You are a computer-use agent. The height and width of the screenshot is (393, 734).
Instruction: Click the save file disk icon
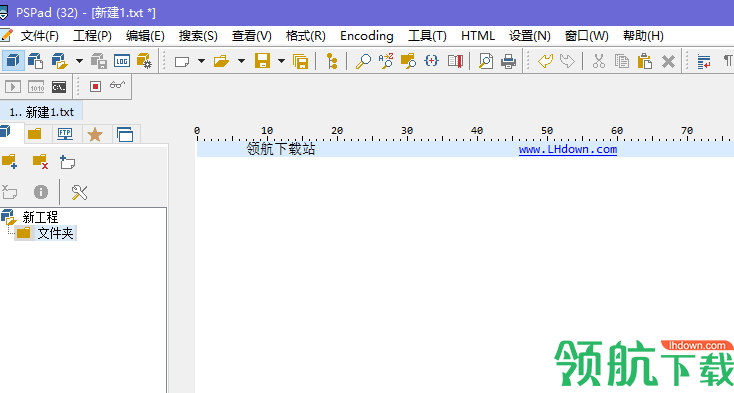(262, 61)
